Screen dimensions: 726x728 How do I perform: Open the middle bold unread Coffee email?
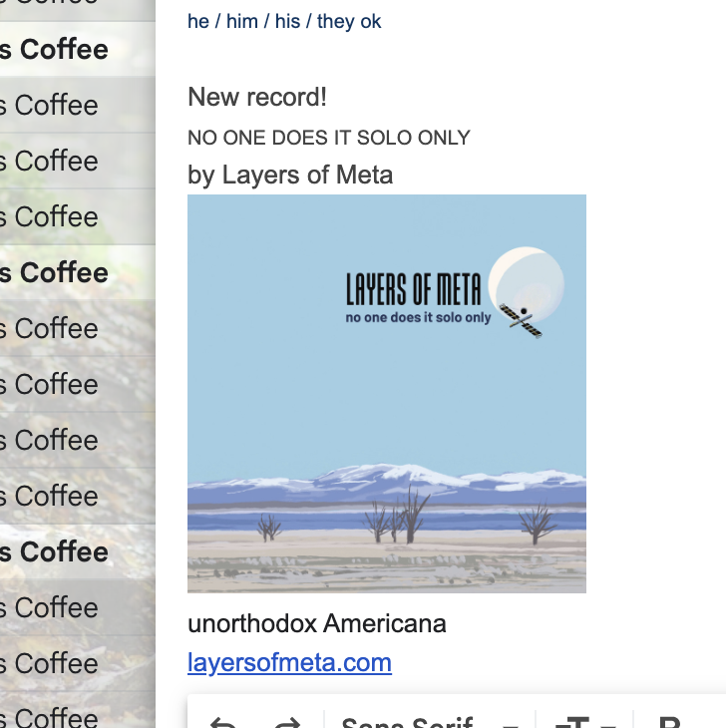[x=78, y=272]
